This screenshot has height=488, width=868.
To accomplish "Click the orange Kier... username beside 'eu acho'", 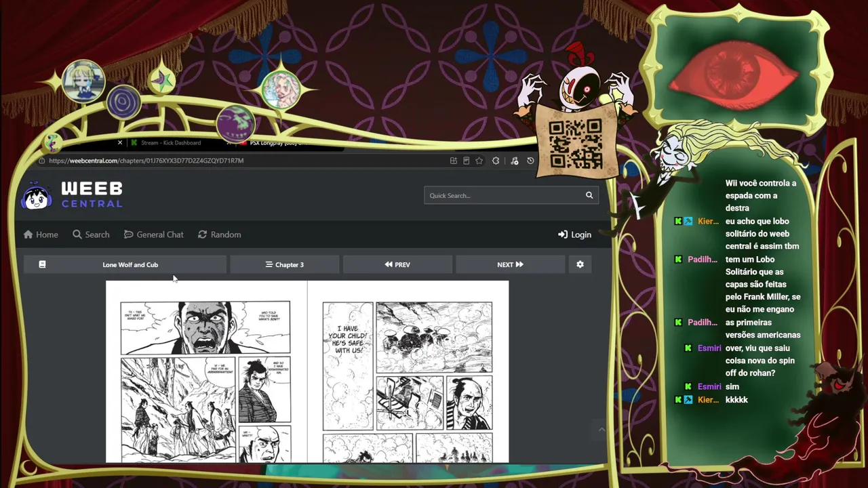I will pyautogui.click(x=708, y=222).
